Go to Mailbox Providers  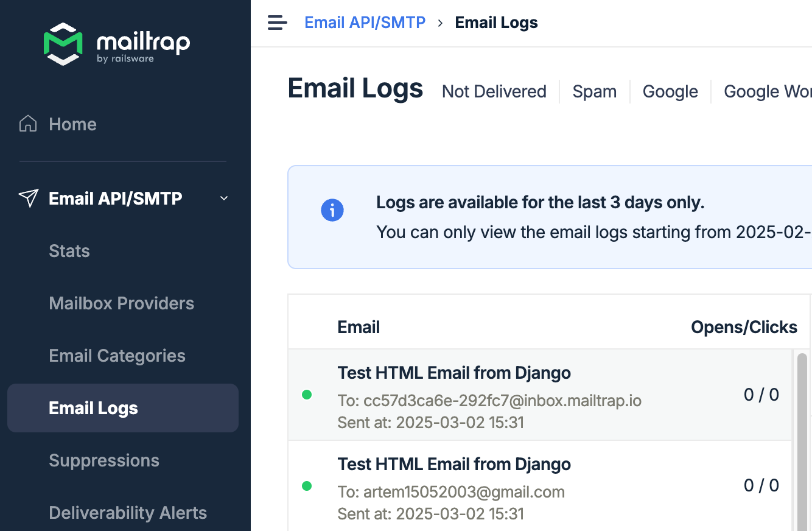(122, 303)
